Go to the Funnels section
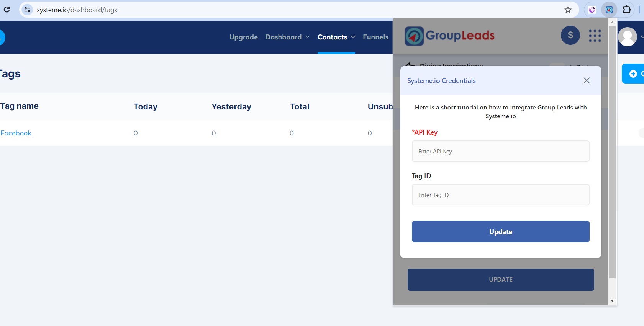 (375, 37)
